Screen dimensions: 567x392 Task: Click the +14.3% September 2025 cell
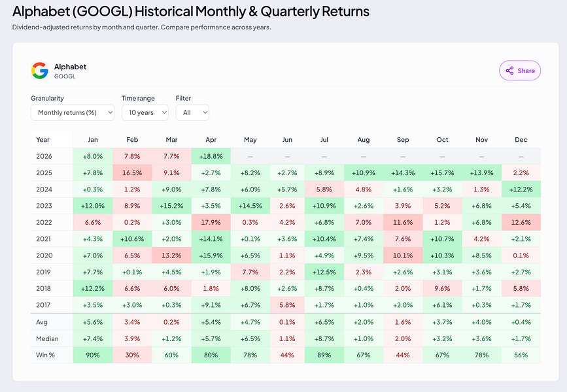(x=404, y=172)
